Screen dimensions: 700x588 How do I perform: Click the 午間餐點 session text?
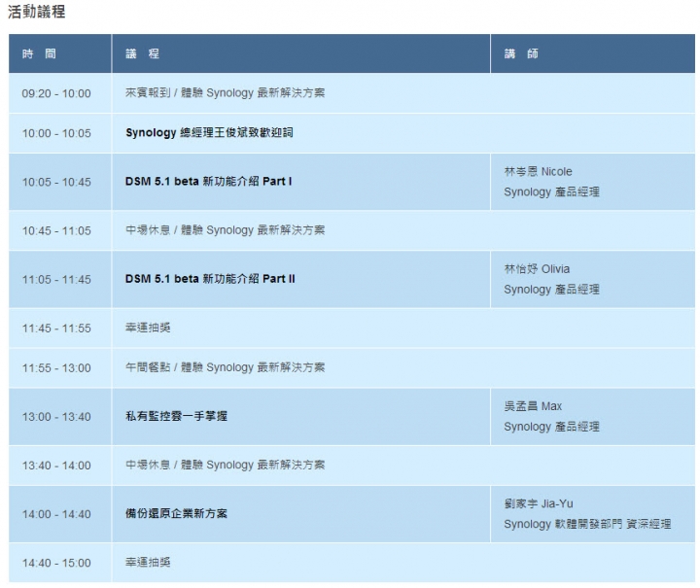(225, 367)
